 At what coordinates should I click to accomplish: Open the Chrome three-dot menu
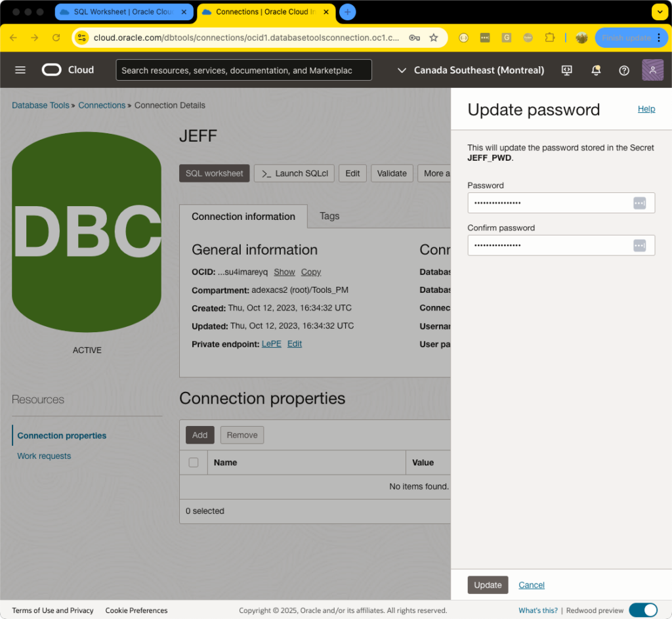pos(659,37)
